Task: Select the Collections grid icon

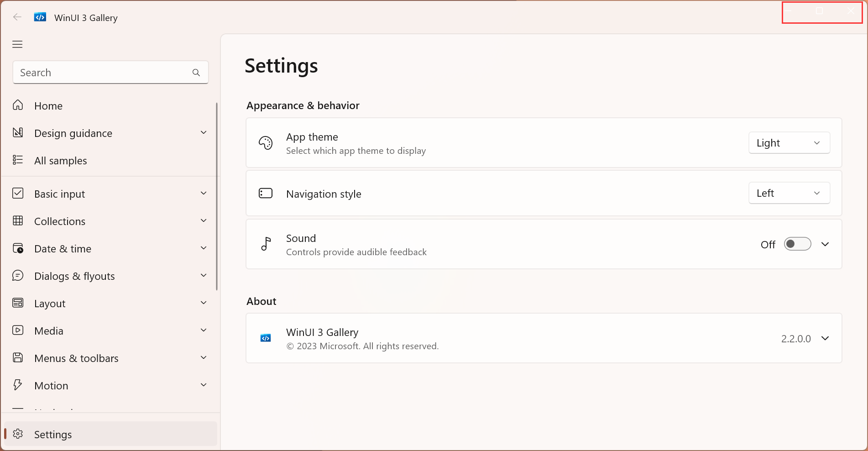Action: click(x=18, y=220)
